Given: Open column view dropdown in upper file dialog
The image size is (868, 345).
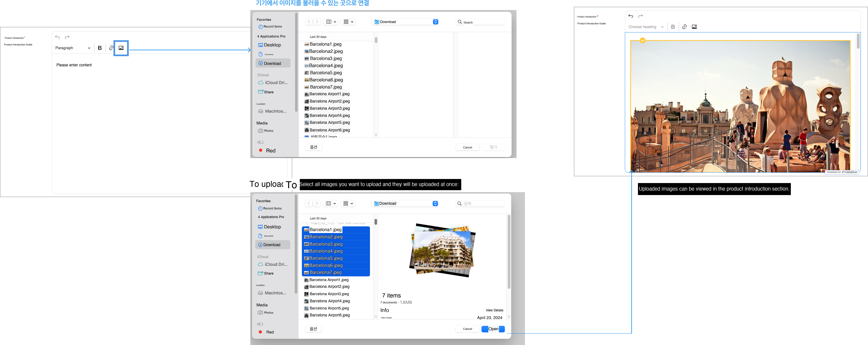Looking at the screenshot, I should [331, 22].
